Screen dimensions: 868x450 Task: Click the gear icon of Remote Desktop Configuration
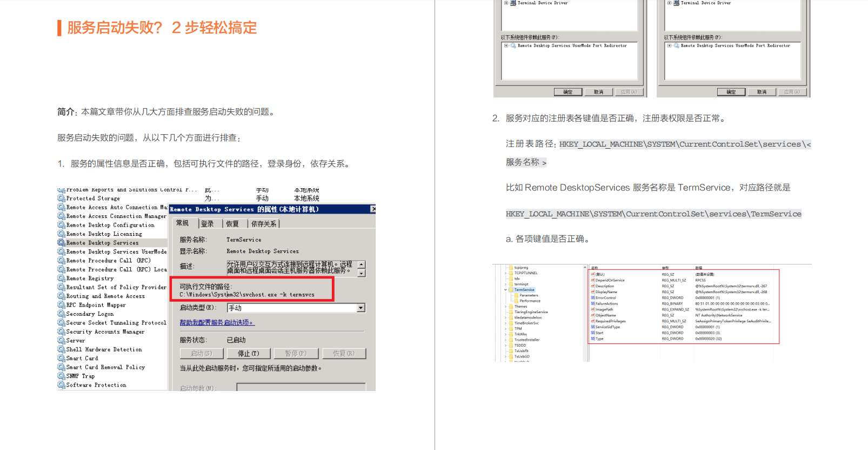[62, 225]
